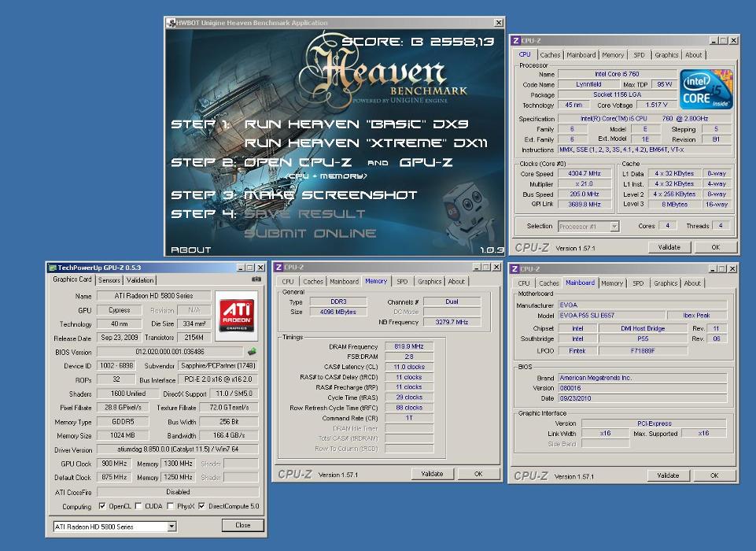
Task: Click the Close button in GPU-Z
Action: click(x=242, y=525)
